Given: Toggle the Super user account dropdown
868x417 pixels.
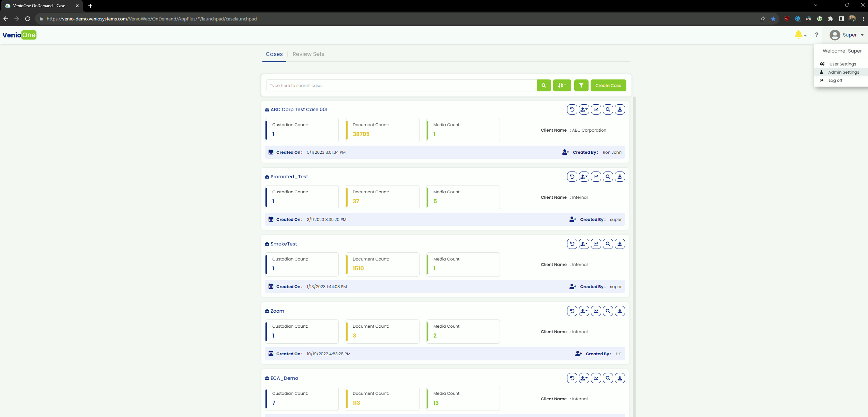Looking at the screenshot, I should click(x=847, y=35).
